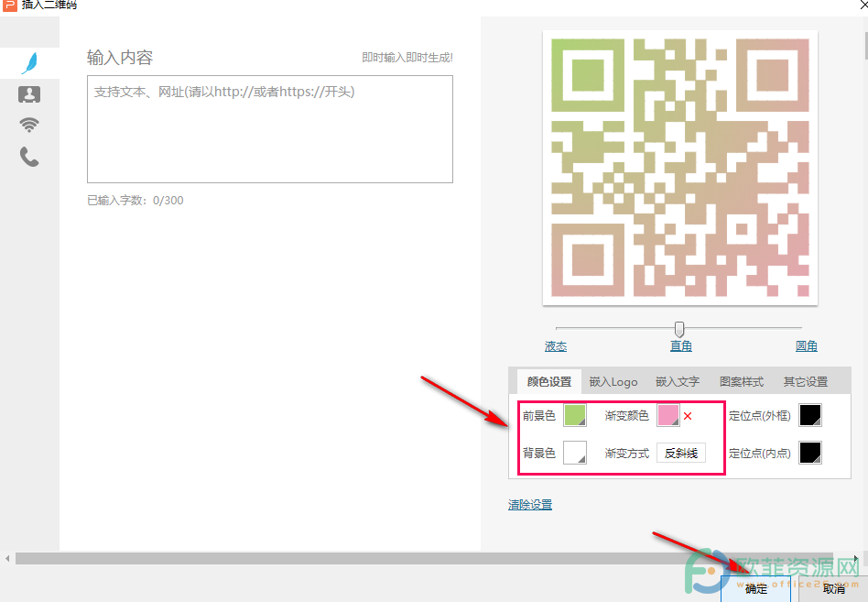Open the 颜色设置 tab
The image size is (868, 602).
549,381
